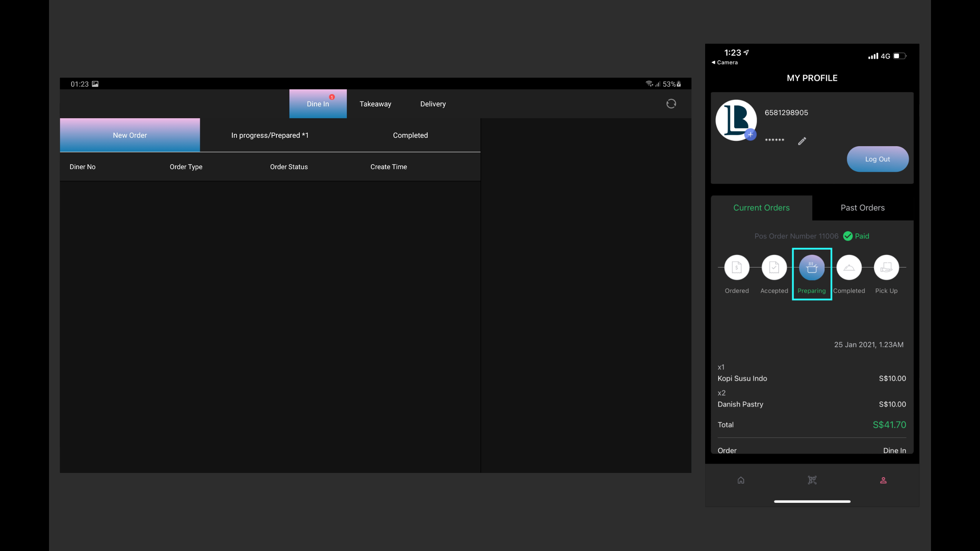Switch to the Delivery tab
Viewport: 980px width, 551px height.
click(x=433, y=104)
